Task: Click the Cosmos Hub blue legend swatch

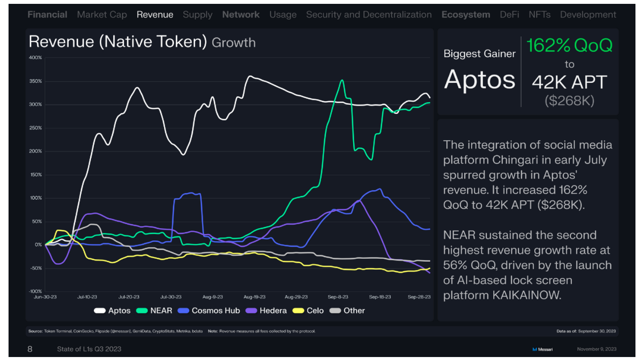Action: (x=183, y=310)
